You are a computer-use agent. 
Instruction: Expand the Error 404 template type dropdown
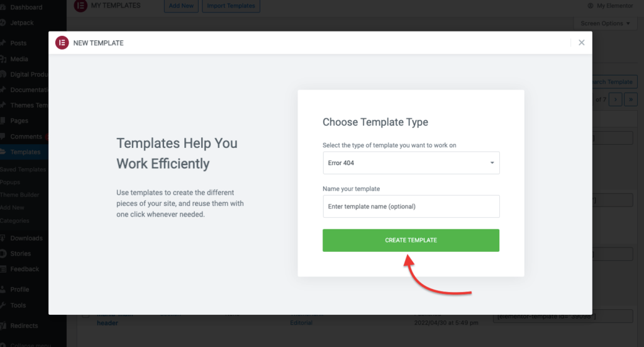coord(411,163)
